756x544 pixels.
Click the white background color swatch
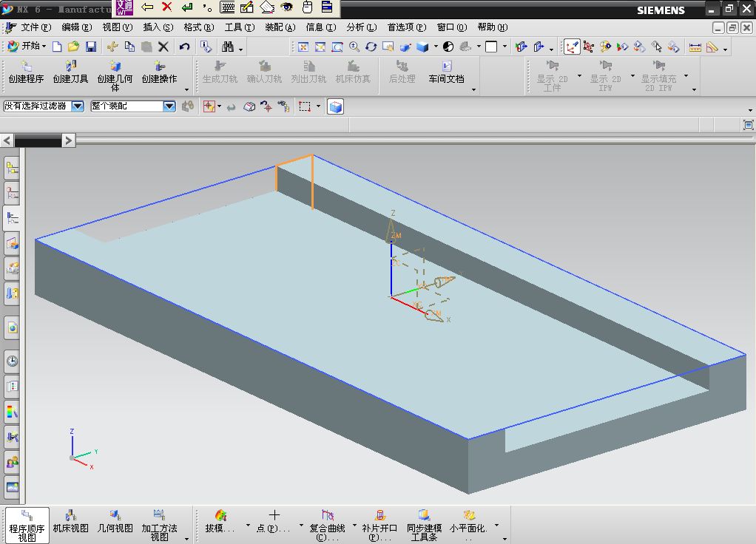click(x=491, y=47)
